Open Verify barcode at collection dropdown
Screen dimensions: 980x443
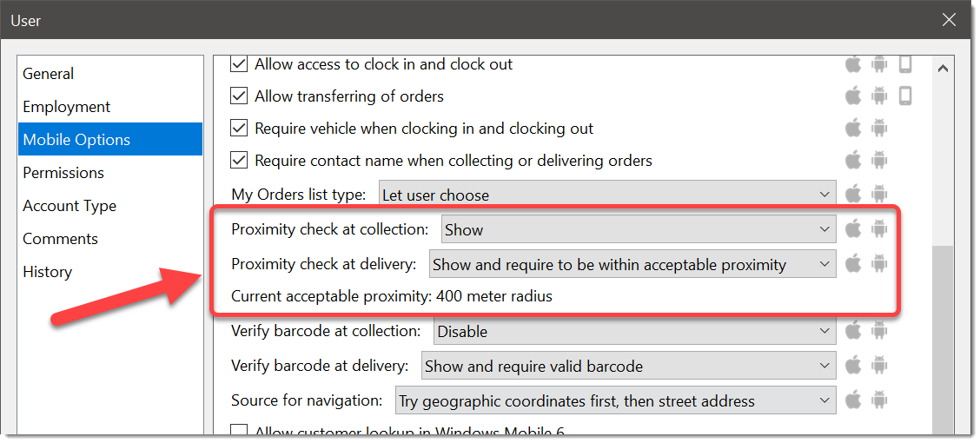click(634, 331)
